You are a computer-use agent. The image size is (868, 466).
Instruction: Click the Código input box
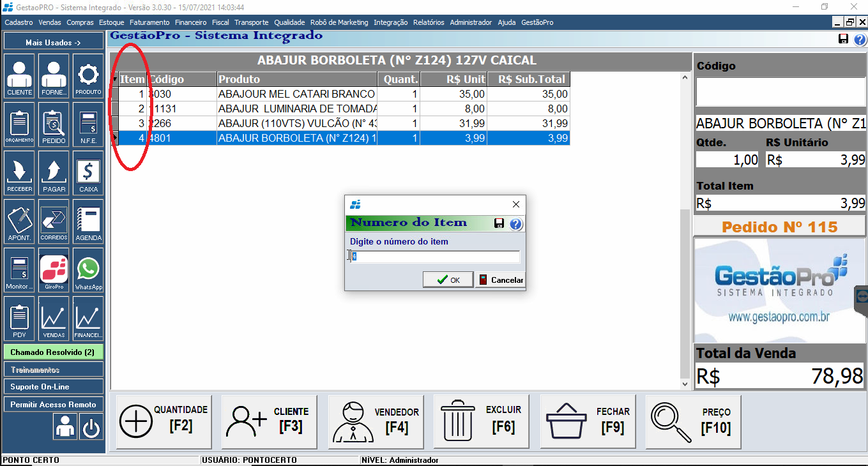click(x=780, y=92)
